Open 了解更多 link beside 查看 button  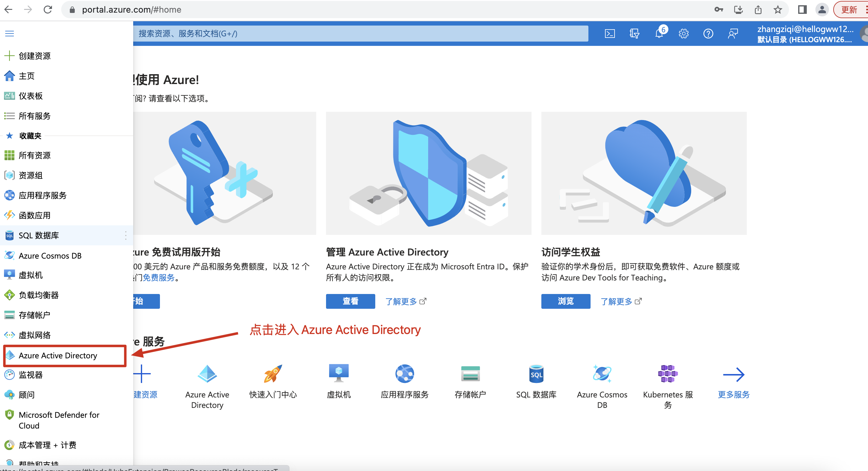coord(406,301)
